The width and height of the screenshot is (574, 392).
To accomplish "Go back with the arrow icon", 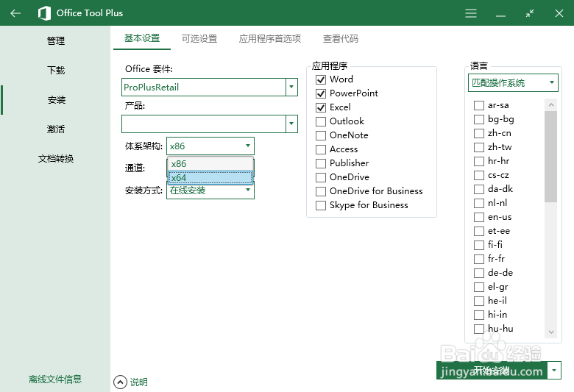I will [15, 13].
